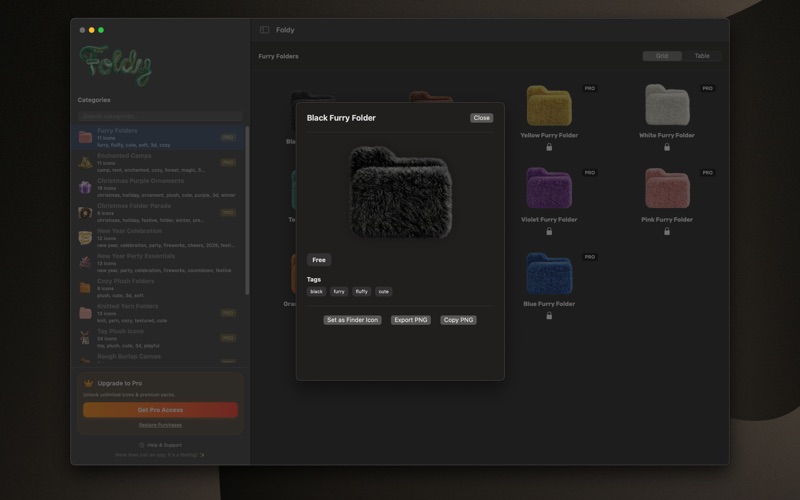Image resolution: width=800 pixels, height=500 pixels.
Task: Click the lock under Violet Furry Folder
Action: coord(549,232)
